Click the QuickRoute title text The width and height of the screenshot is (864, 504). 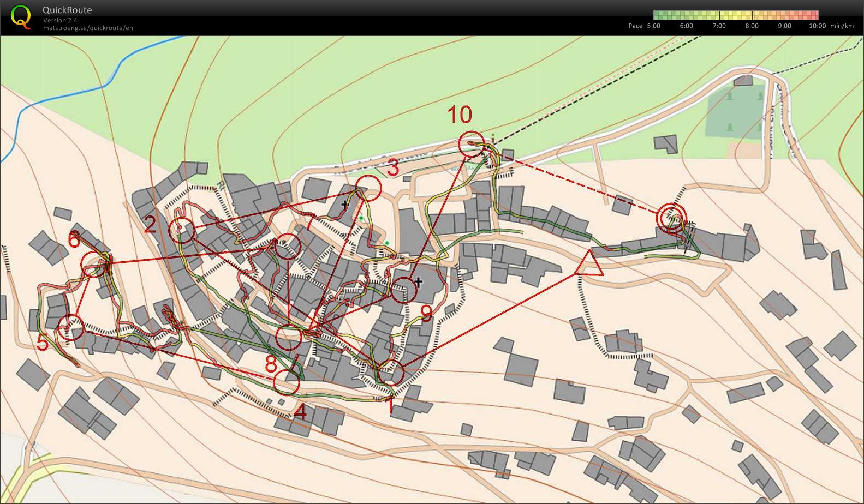pos(67,10)
